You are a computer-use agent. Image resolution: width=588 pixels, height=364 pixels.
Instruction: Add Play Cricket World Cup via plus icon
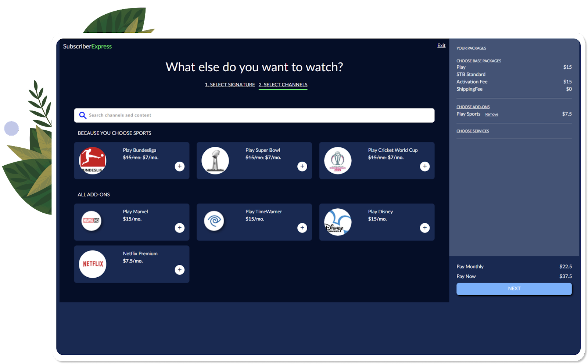425,166
